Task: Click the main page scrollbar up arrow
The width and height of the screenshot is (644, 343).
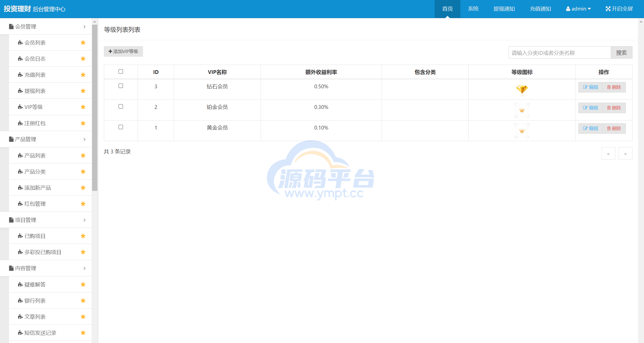Action: [x=641, y=22]
